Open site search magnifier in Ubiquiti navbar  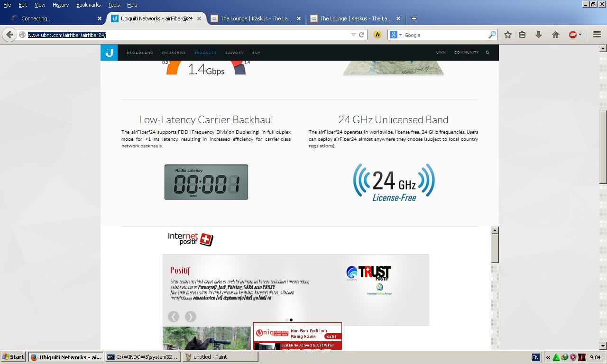click(487, 53)
